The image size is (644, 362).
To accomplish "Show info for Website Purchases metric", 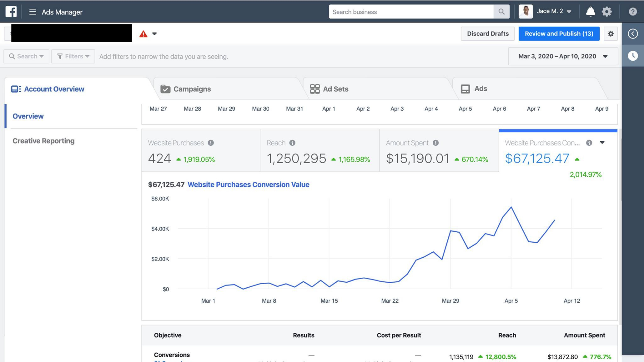I will coord(211,143).
